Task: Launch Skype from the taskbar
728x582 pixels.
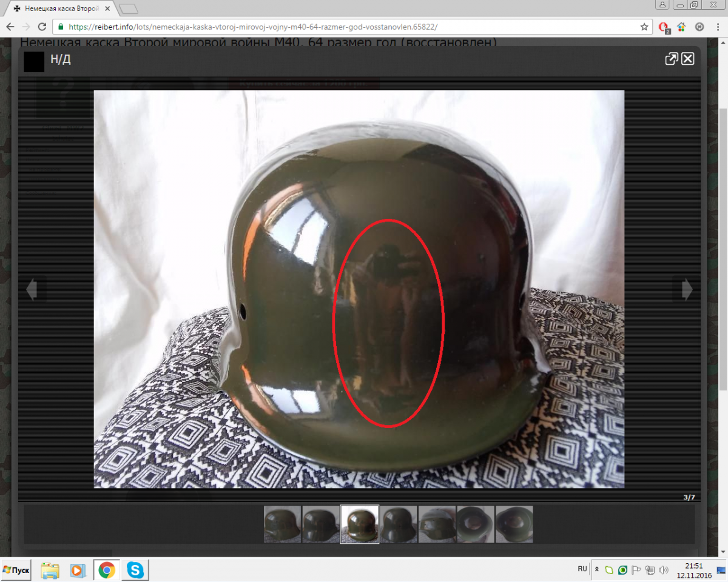Action: (x=135, y=570)
